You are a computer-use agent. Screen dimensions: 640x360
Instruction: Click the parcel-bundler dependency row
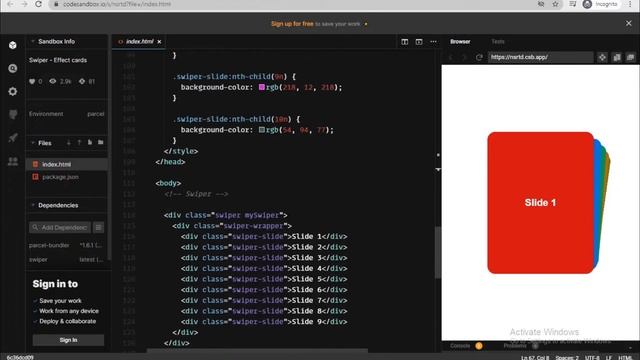coord(67,245)
